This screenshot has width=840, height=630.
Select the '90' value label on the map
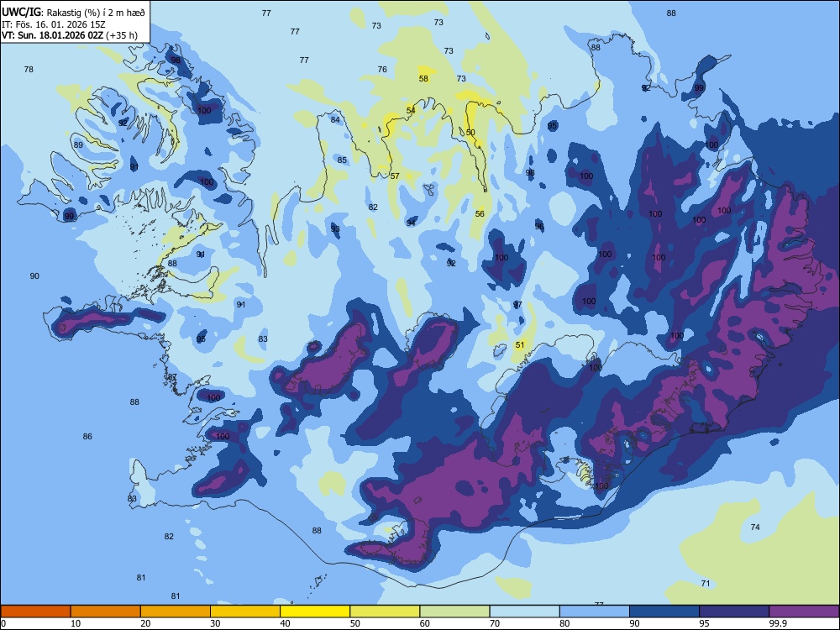34,276
